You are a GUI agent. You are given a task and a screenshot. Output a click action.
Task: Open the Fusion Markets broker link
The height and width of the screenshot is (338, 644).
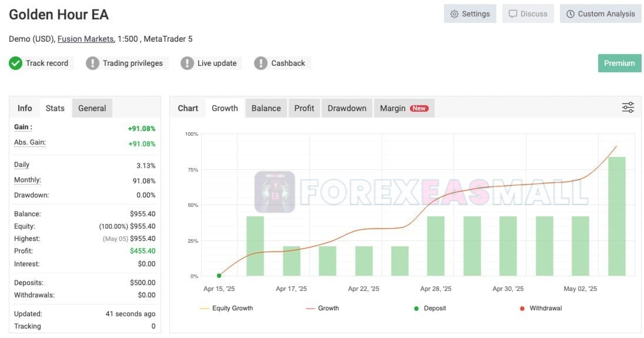(85, 39)
